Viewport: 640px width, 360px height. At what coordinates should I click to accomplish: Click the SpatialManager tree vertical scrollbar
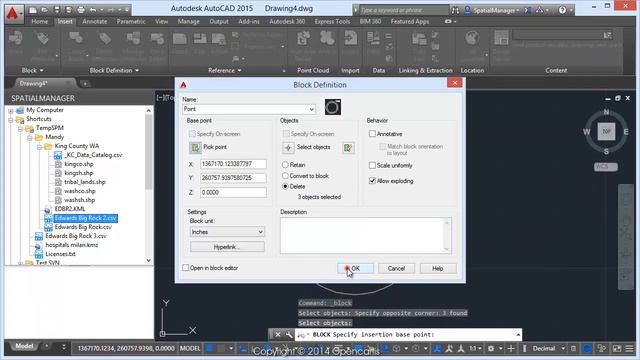[149, 185]
